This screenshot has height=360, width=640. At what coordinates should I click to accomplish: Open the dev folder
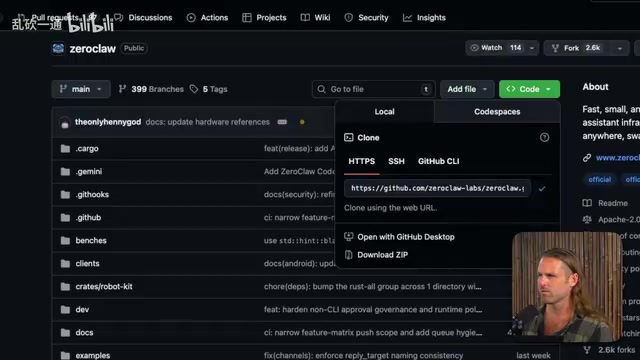[82, 309]
